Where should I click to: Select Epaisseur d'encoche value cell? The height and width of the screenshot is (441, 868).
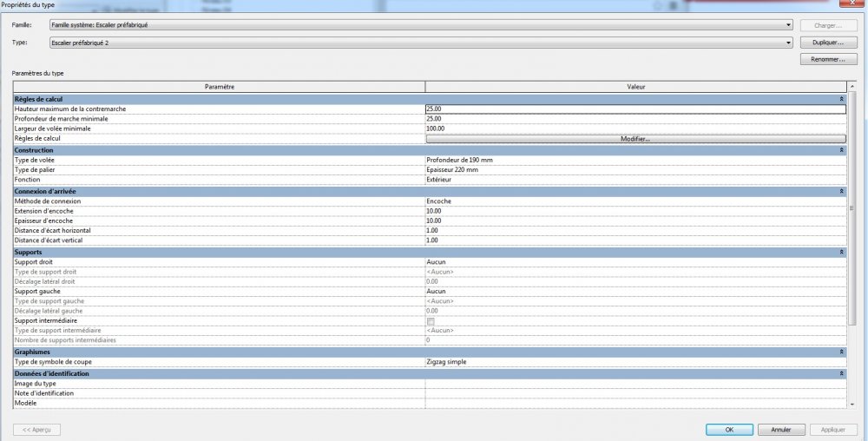point(635,220)
